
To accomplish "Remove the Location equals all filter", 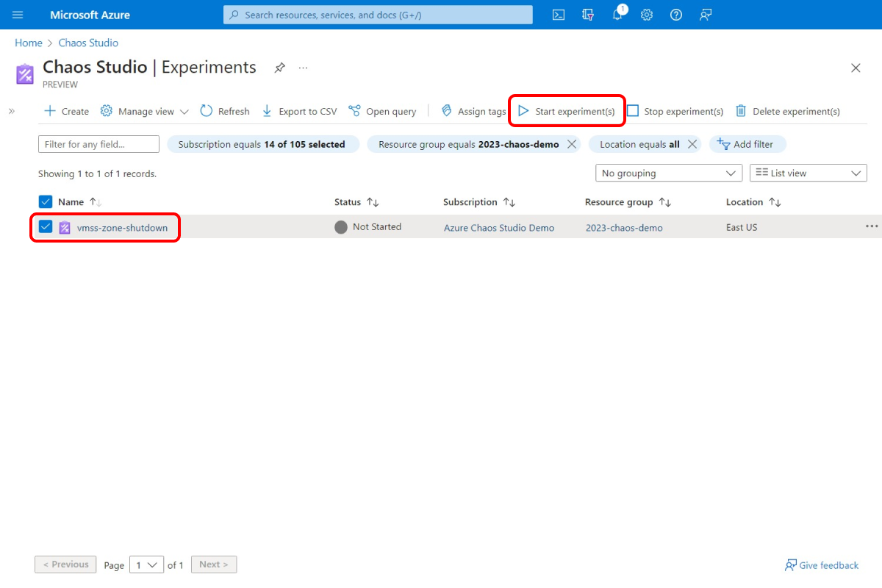I will [x=690, y=144].
